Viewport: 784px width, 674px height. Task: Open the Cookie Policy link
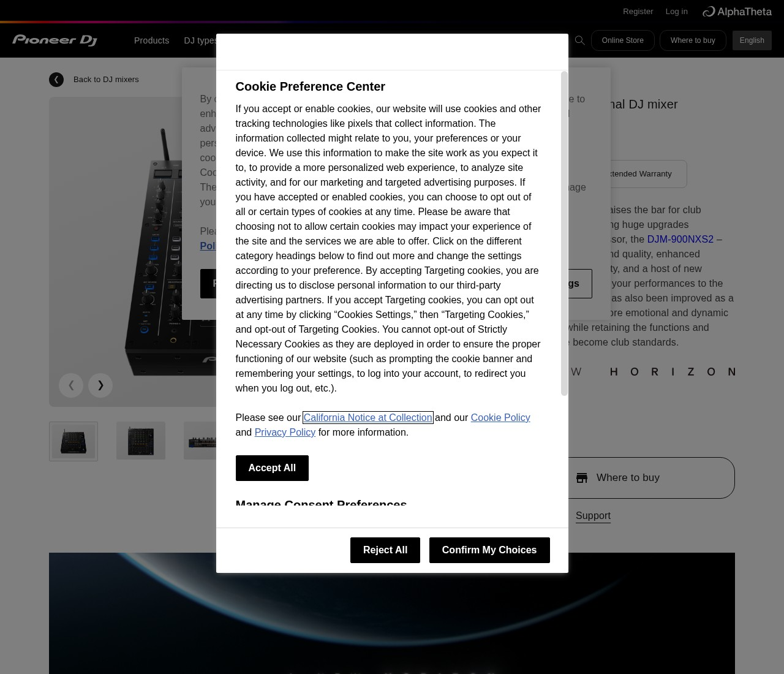coord(500,418)
